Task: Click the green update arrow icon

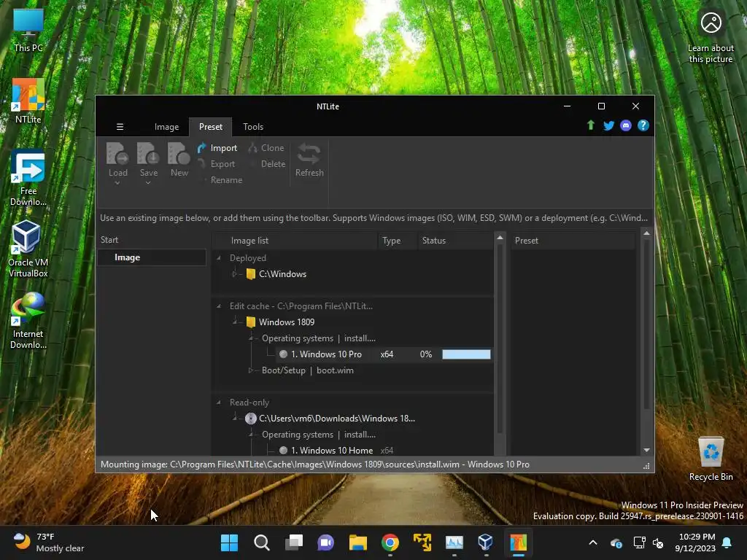Action: pos(591,125)
